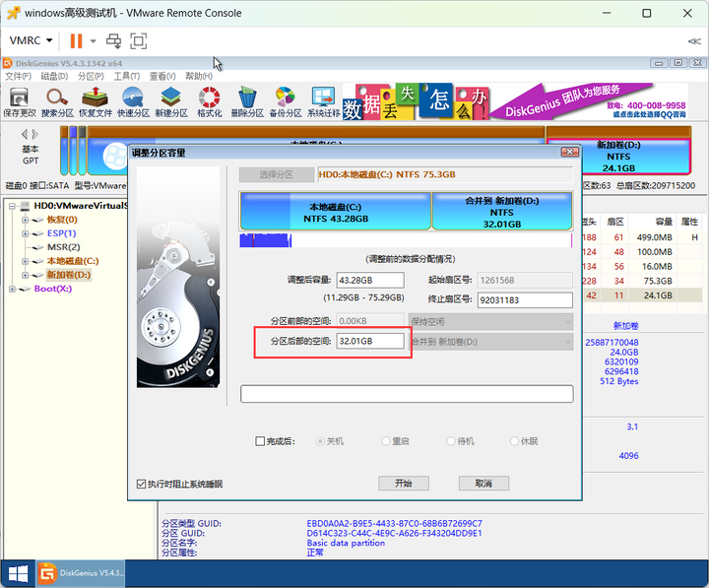Image resolution: width=709 pixels, height=588 pixels.
Task: Collapse the HD0:VMwareVirtualS tree node
Action: pos(12,206)
